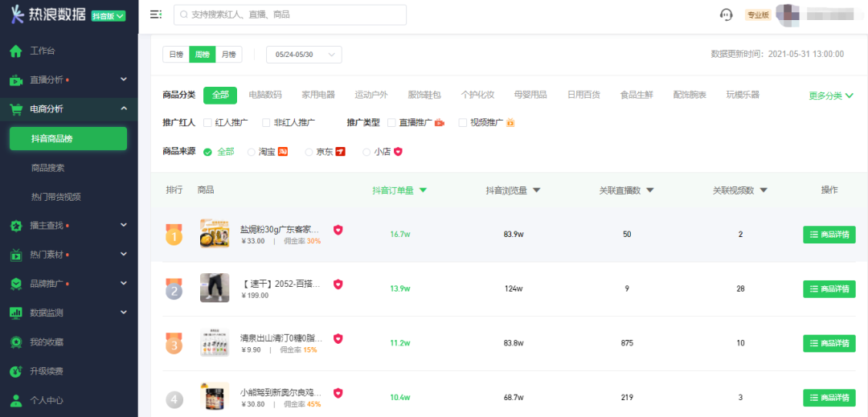
Task: Click the 升级续费 sidebar icon
Action: [x=16, y=370]
